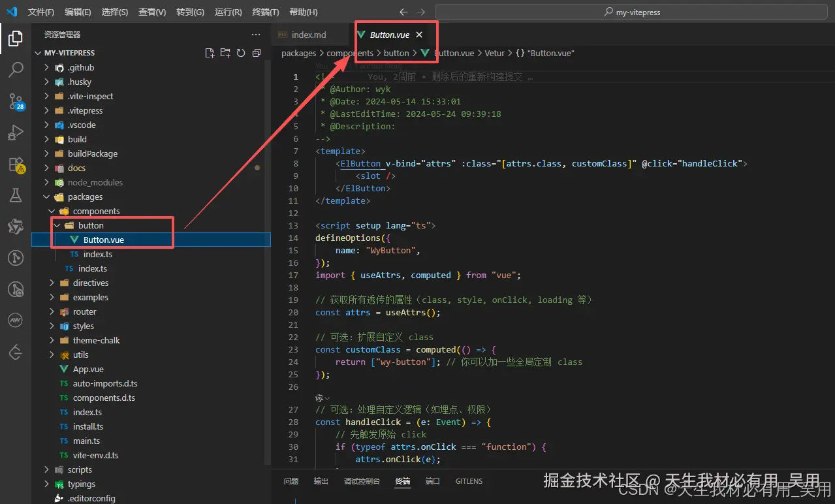Open the Search view in activity bar

coord(16,70)
